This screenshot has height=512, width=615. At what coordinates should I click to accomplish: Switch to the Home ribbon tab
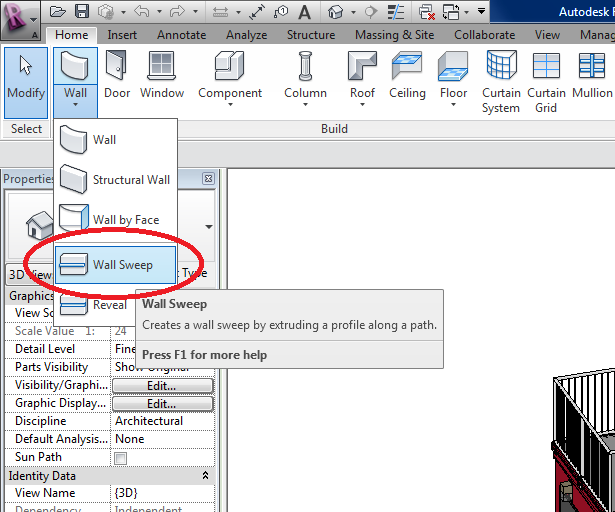[x=72, y=35]
